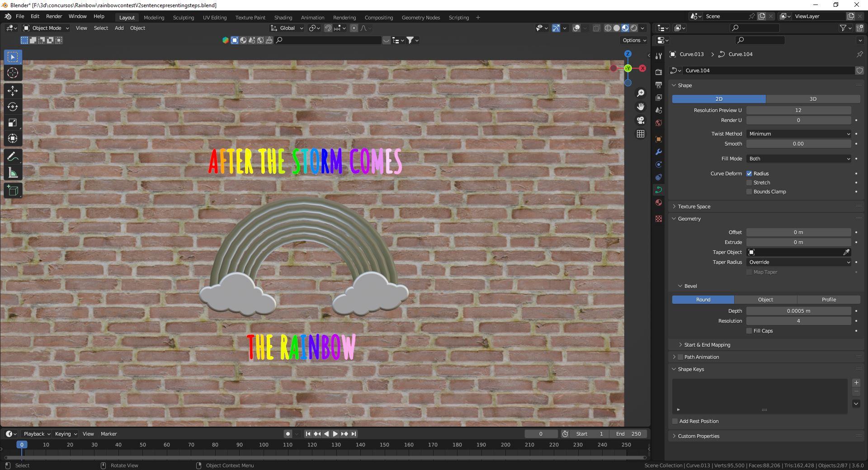Open the Taper Radius dropdown

799,262
